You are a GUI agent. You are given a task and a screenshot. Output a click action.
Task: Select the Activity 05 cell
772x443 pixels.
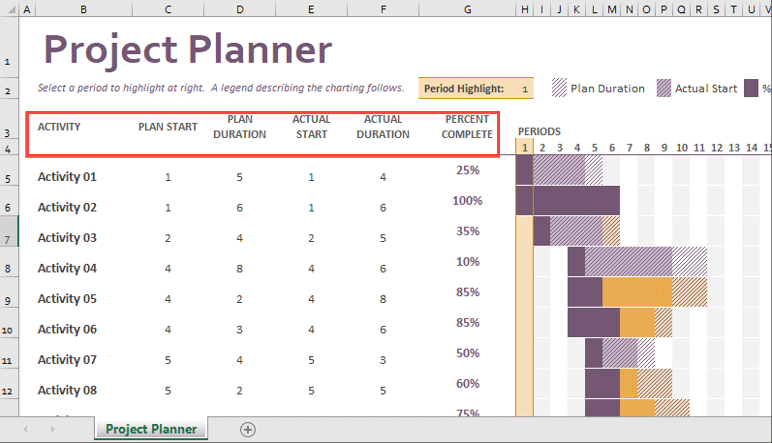coord(67,299)
